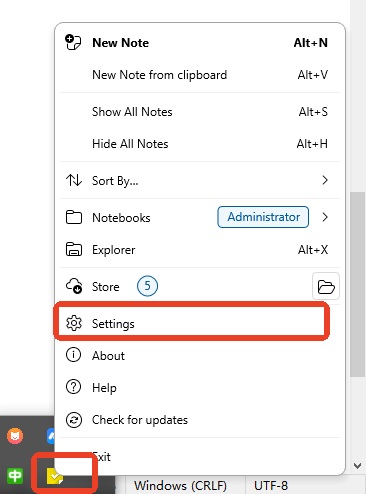Open the store folder button

coord(326,286)
